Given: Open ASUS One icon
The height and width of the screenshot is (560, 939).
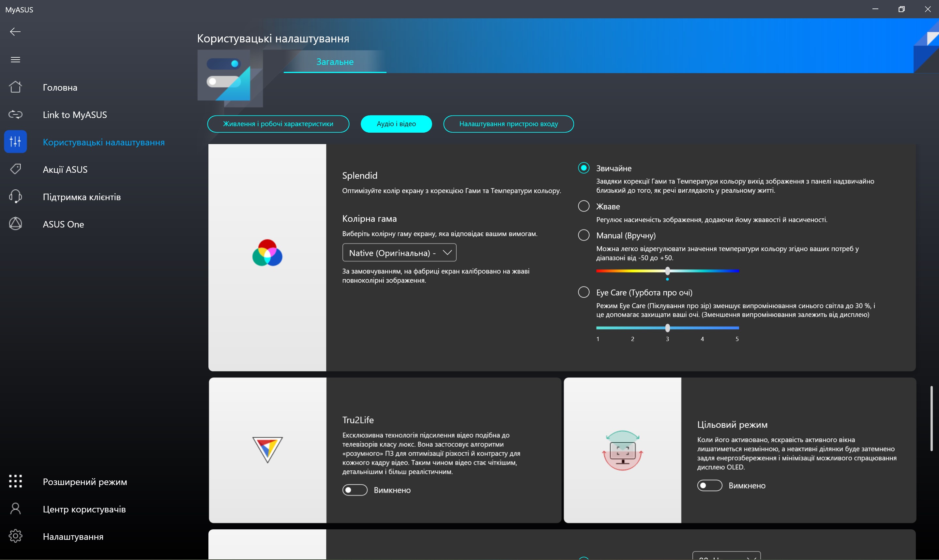Looking at the screenshot, I should 15,224.
